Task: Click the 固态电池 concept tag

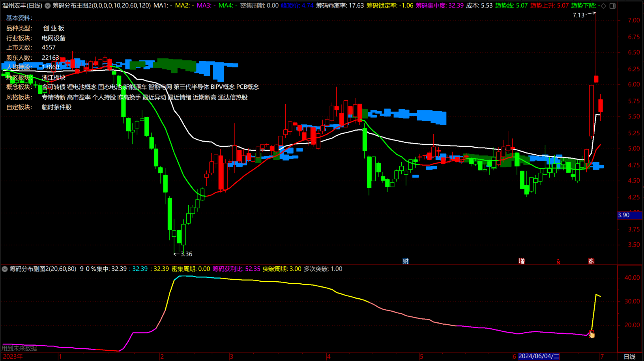Action: [x=110, y=87]
